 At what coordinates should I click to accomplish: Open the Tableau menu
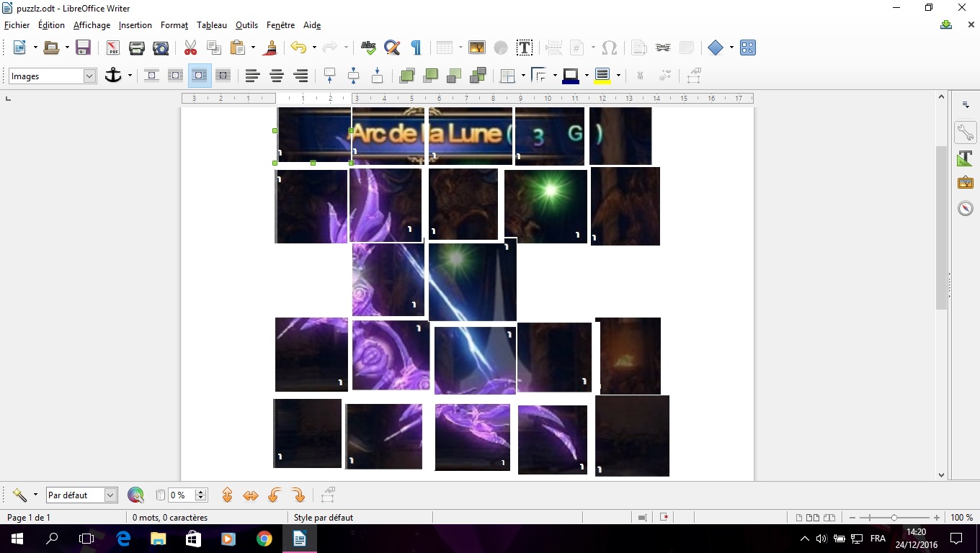(212, 25)
